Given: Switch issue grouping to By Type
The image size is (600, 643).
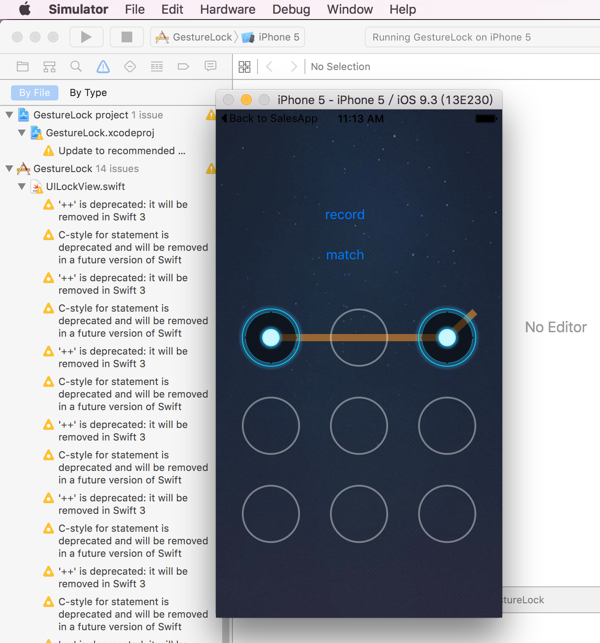Looking at the screenshot, I should 88,93.
